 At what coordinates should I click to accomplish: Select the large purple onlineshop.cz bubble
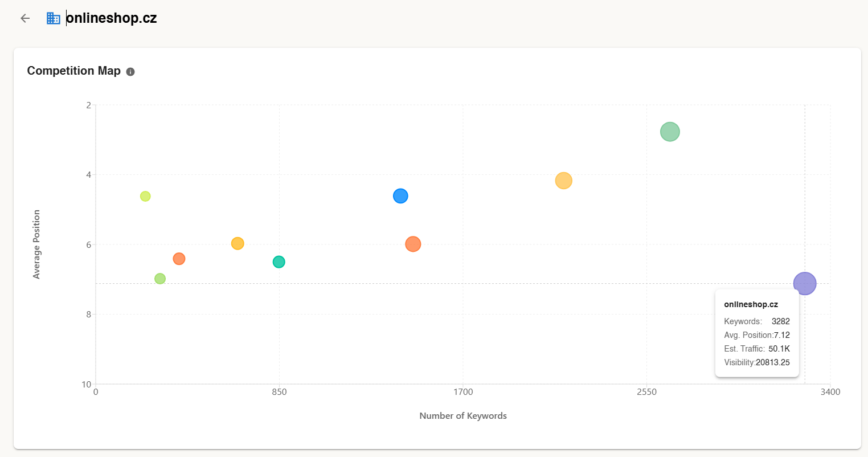pos(804,283)
